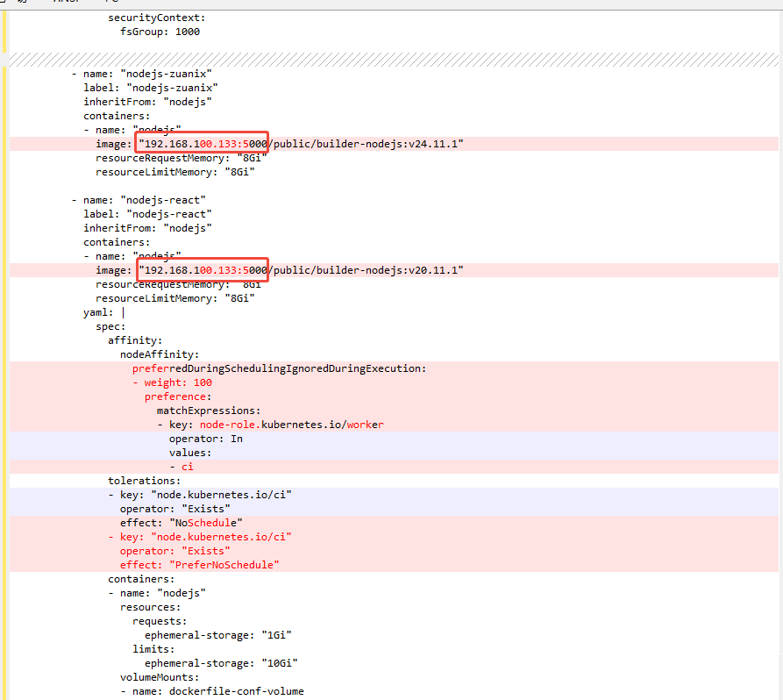This screenshot has height=700, width=783.
Task: Select the ephemeral-storage "1Gi" line
Action: (x=217, y=635)
